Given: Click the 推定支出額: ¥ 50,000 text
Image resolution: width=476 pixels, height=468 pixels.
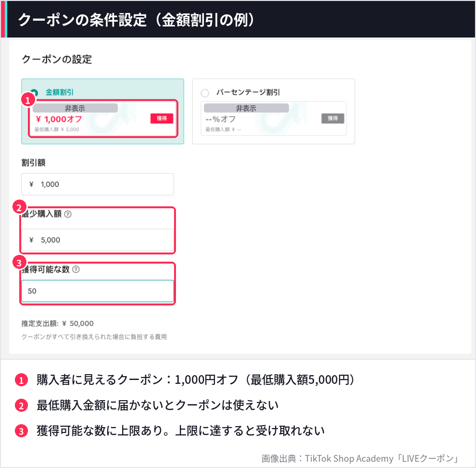Looking at the screenshot, I should point(57,323).
